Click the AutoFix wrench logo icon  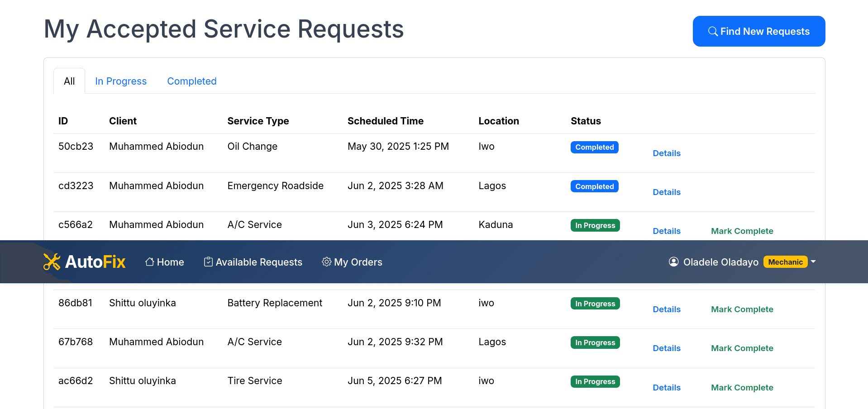click(x=52, y=262)
